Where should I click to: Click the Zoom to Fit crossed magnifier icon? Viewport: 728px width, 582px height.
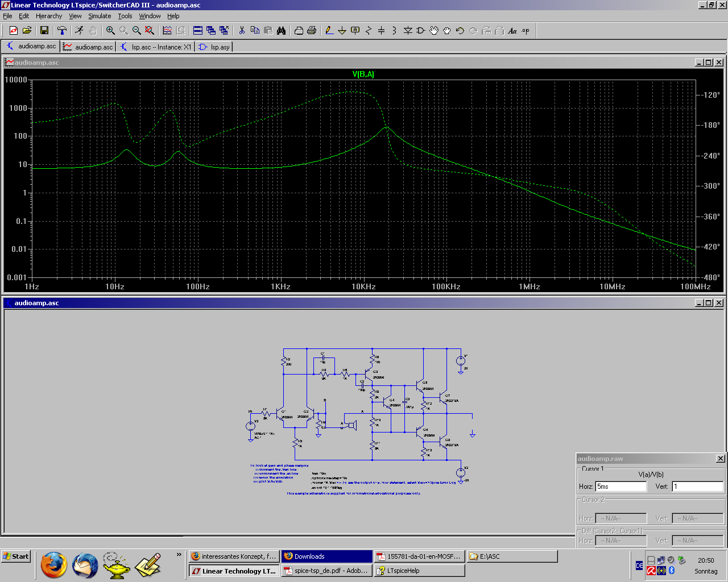click(x=150, y=31)
